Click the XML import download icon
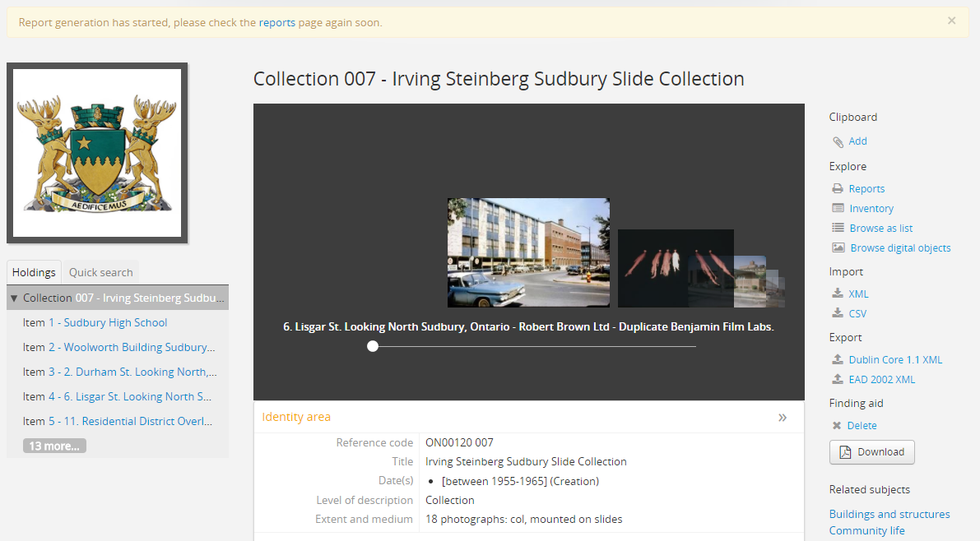Screen dimensions: 980x541 tap(838, 294)
